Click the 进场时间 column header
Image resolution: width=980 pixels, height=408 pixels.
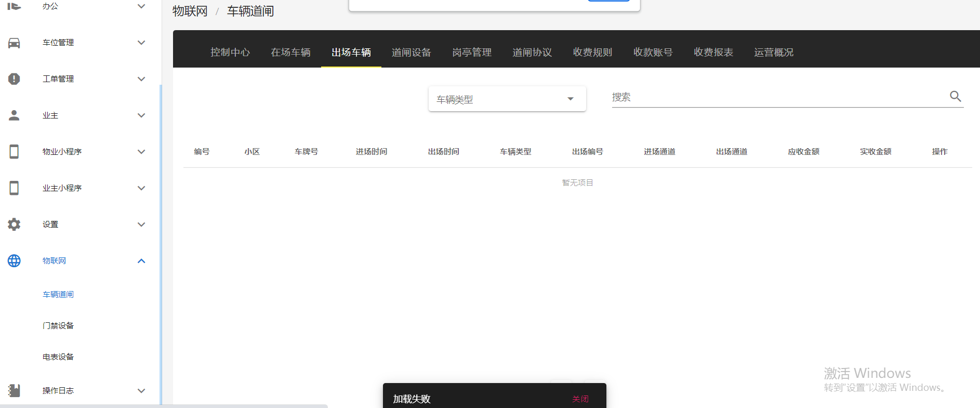coord(372,152)
